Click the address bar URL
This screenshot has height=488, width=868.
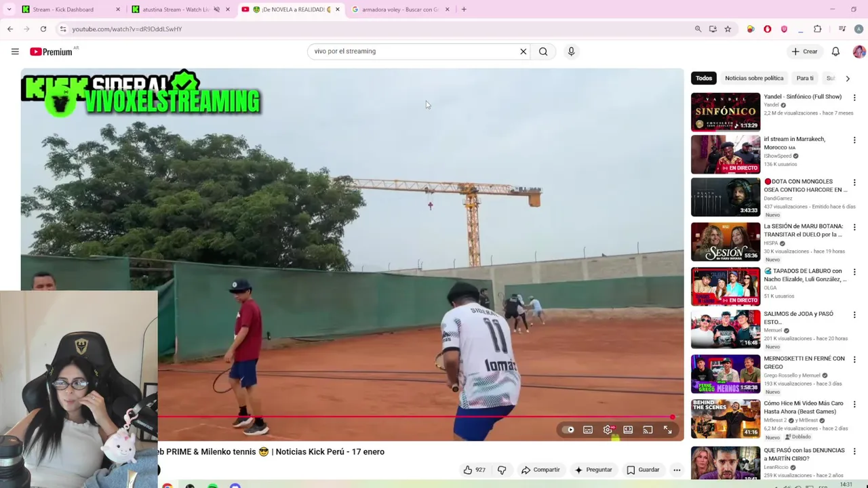(127, 29)
